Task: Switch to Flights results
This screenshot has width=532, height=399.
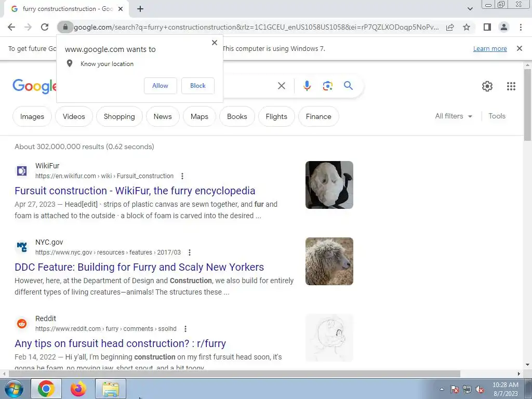Action: [x=276, y=116]
